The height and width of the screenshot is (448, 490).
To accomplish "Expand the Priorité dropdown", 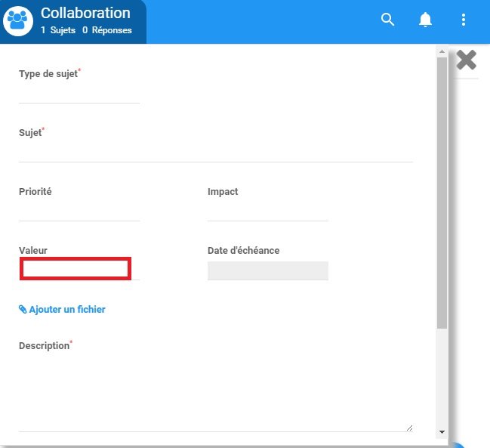I will 79,212.
